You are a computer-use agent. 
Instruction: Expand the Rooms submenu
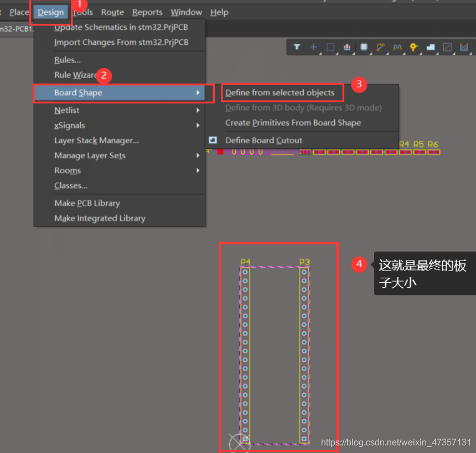[120, 170]
